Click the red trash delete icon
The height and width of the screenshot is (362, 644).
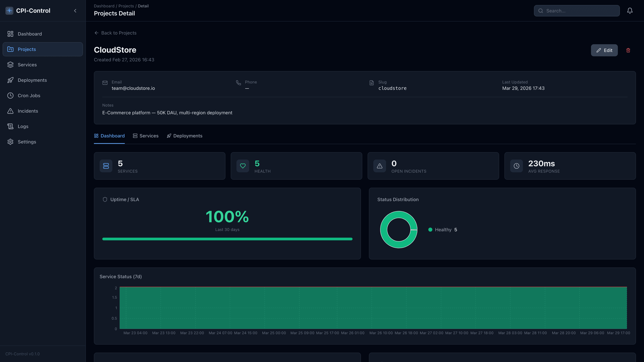[628, 50]
